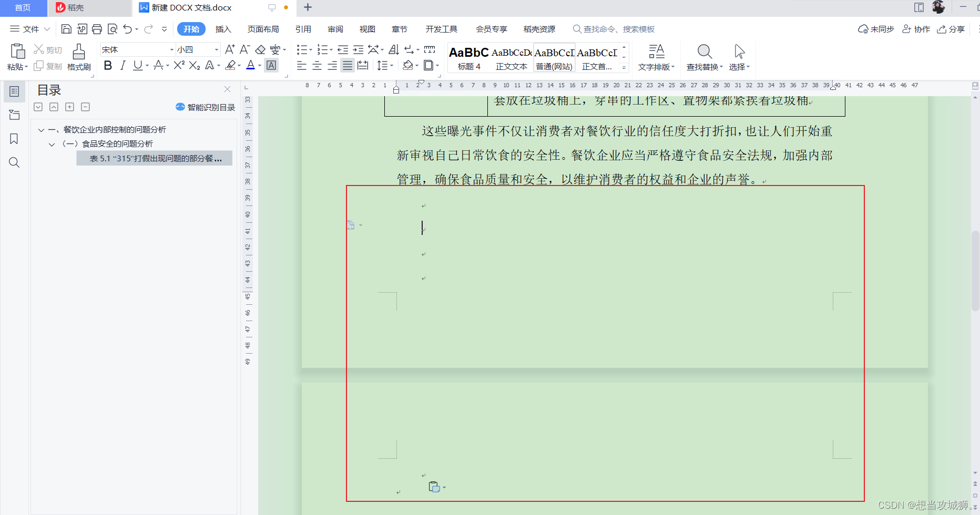Screen dimensions: 980x515
Task: Select outline item 表 5.1 “315”打假
Action: pyautogui.click(x=155, y=158)
